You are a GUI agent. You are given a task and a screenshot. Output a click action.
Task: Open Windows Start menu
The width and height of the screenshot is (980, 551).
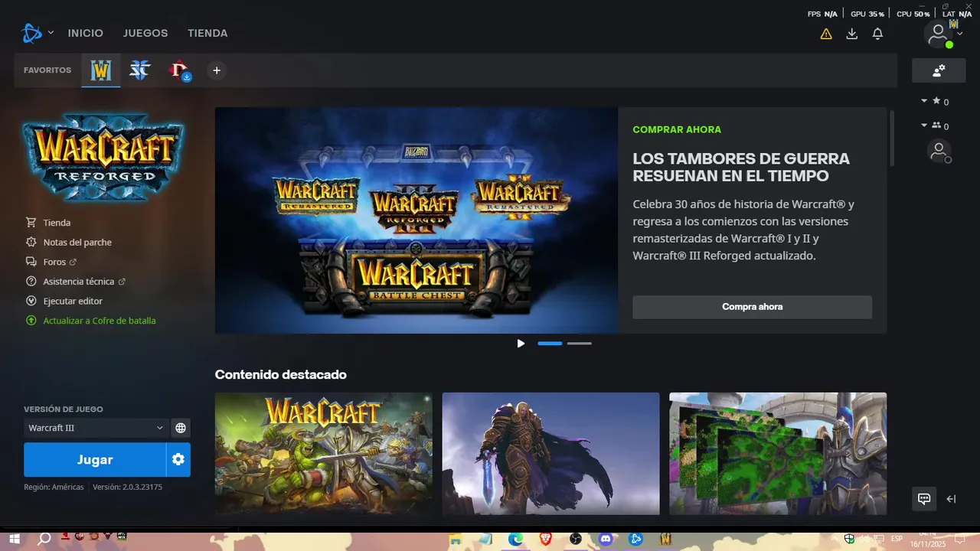tap(15, 539)
